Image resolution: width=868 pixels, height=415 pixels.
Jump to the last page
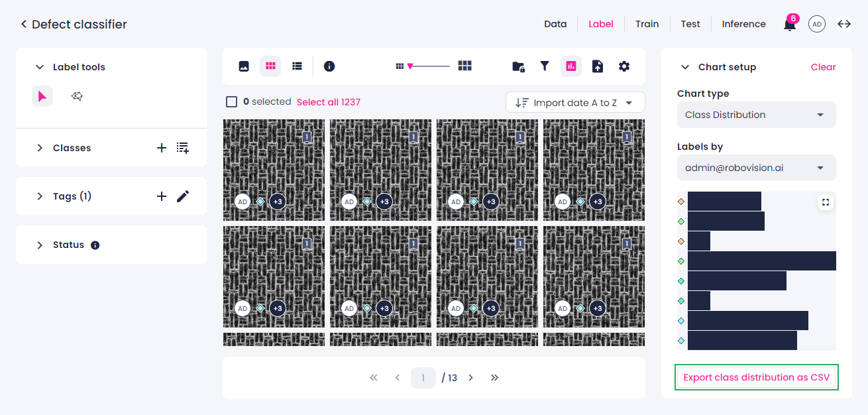click(x=494, y=378)
